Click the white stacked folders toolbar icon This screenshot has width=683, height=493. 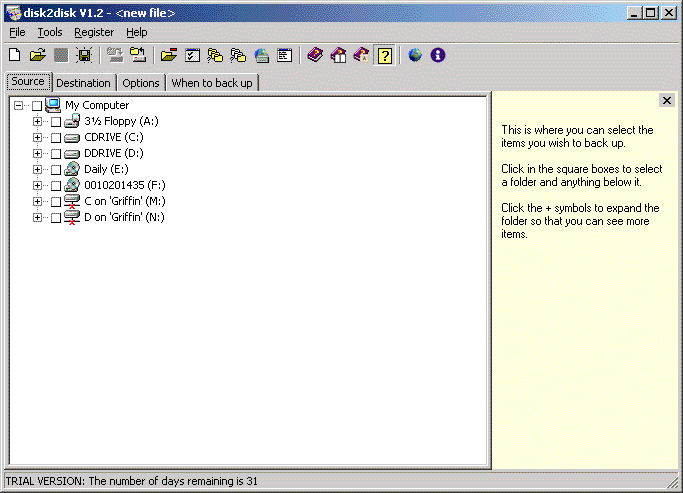coord(238,55)
